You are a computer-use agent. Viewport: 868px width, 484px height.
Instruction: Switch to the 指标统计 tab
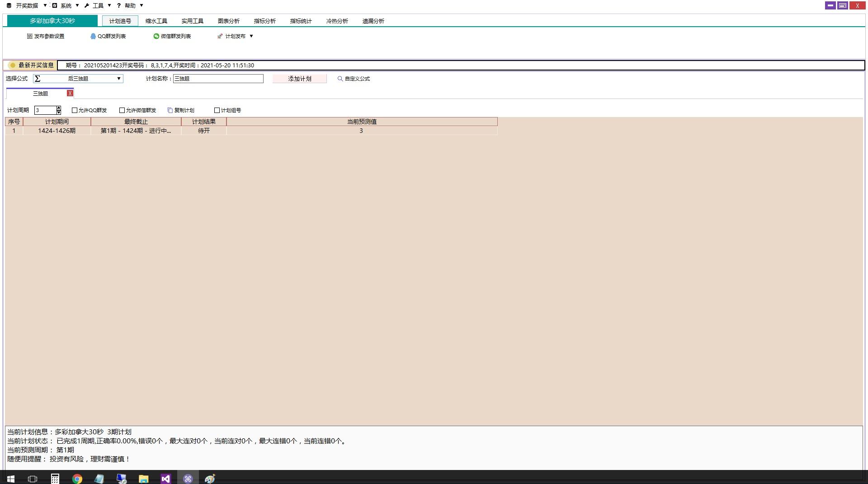tap(301, 21)
